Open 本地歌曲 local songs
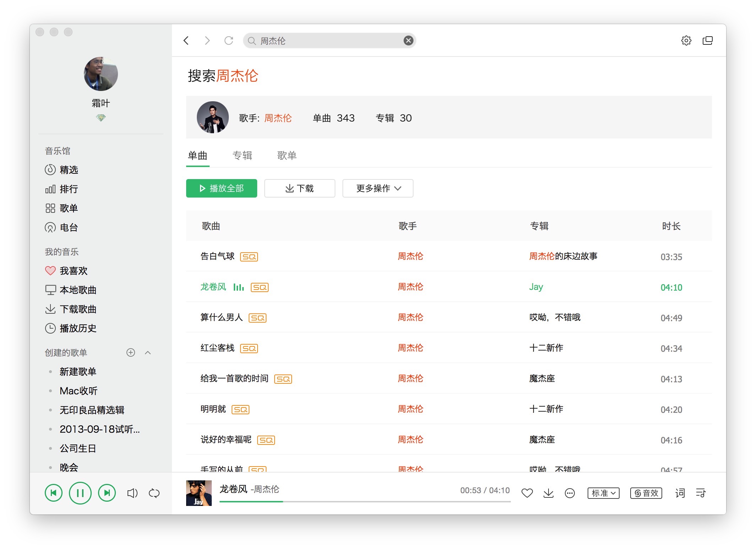This screenshot has height=550, width=756. pyautogui.click(x=71, y=290)
